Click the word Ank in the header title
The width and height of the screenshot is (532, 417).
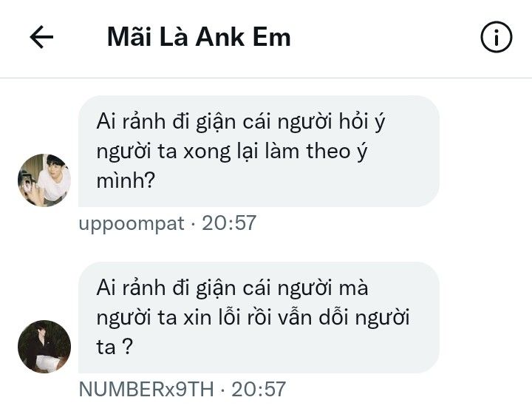point(220,37)
